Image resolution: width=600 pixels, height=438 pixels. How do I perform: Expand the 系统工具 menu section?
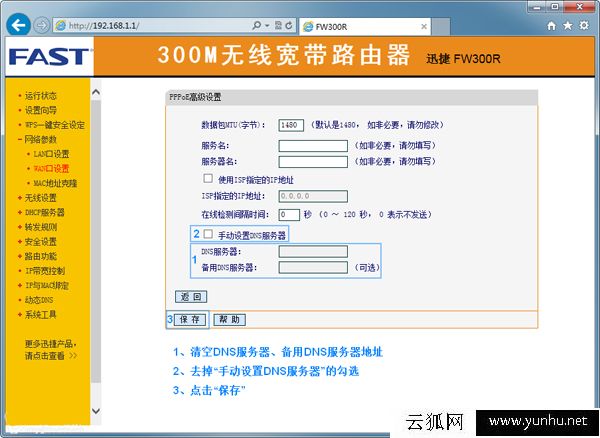[41, 314]
